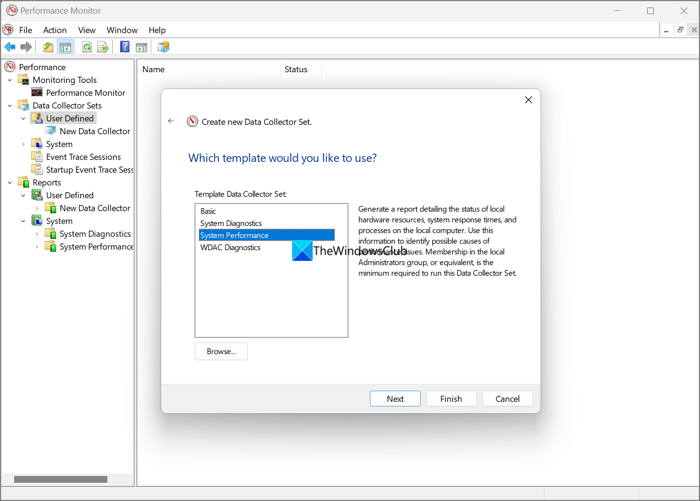Open the File menu
This screenshot has height=501, width=700.
click(25, 30)
